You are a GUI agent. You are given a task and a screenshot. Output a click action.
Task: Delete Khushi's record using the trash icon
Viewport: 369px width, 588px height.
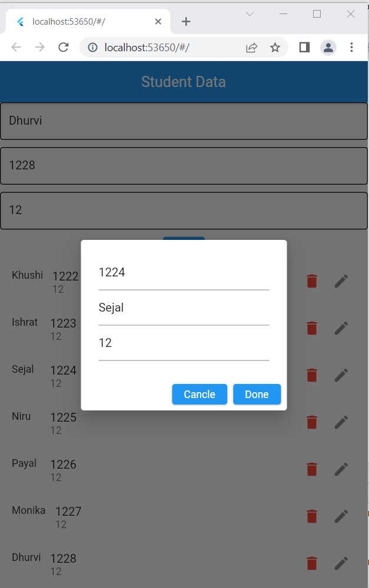[x=312, y=280]
